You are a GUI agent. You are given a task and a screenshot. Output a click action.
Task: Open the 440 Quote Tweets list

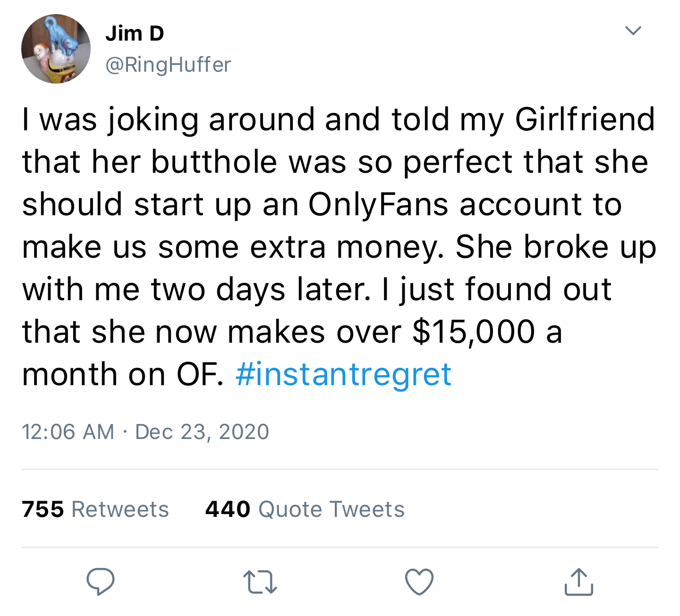[304, 509]
